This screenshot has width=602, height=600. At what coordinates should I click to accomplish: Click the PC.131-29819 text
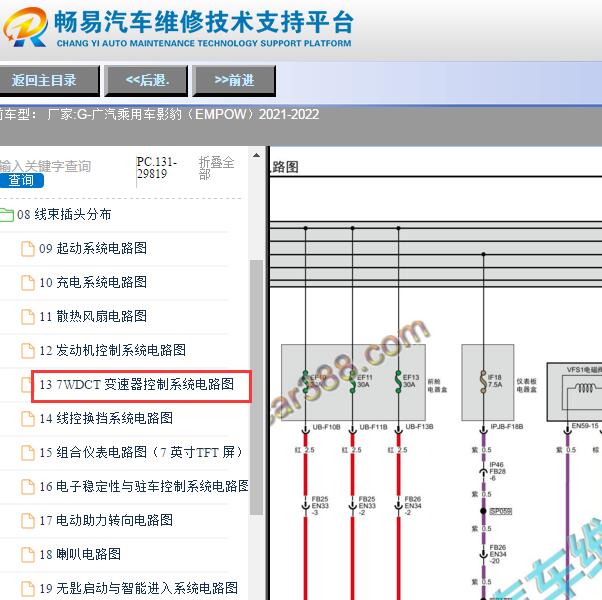(x=157, y=168)
